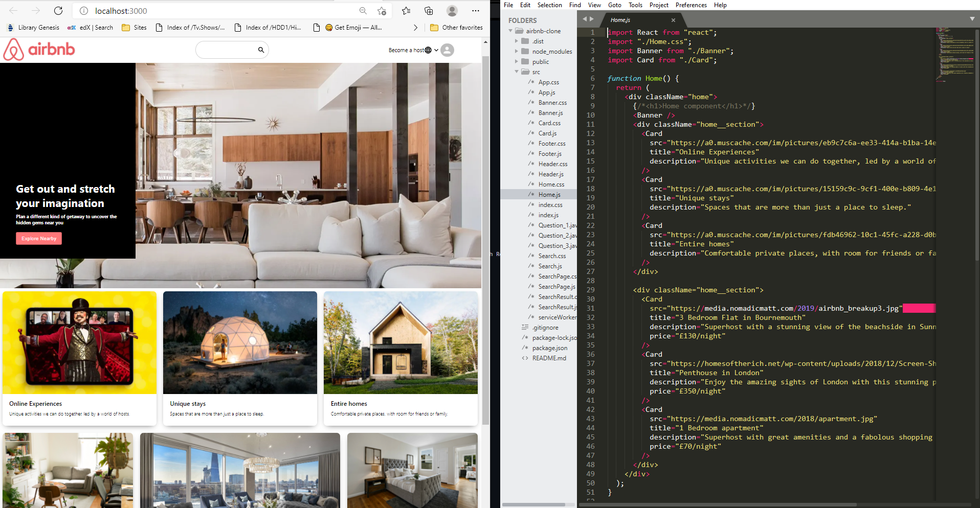The width and height of the screenshot is (980, 508).
Task: Open browser Collections with the collections icon
Action: (x=428, y=11)
